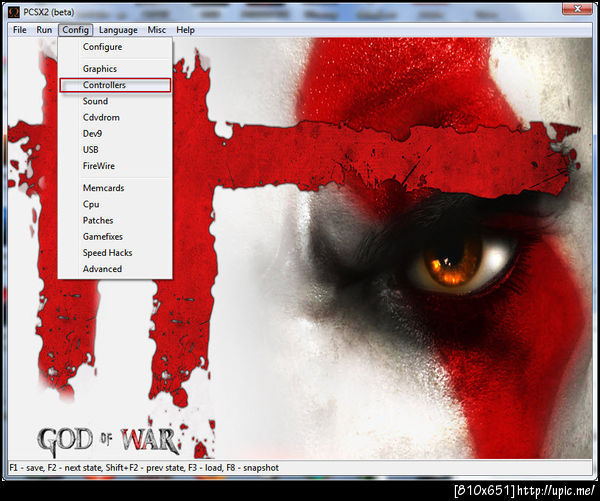Select the Dev9 menu entry

pyautogui.click(x=115, y=134)
